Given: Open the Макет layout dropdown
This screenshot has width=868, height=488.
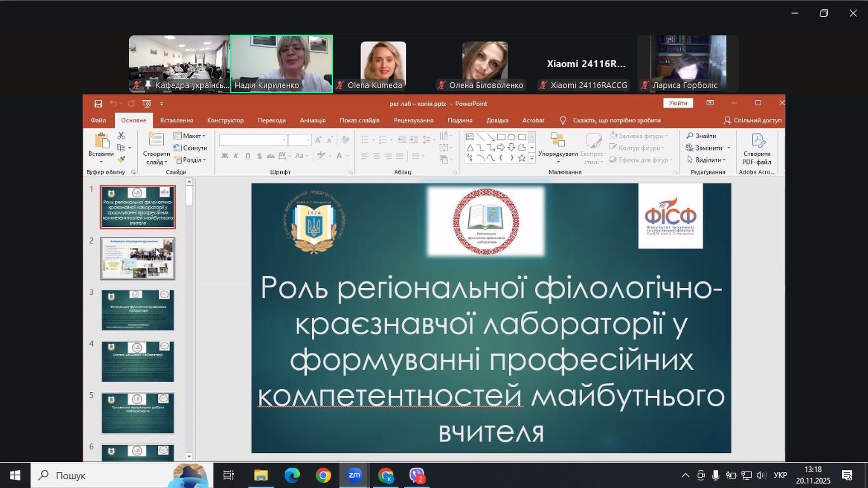Looking at the screenshot, I should (x=190, y=136).
